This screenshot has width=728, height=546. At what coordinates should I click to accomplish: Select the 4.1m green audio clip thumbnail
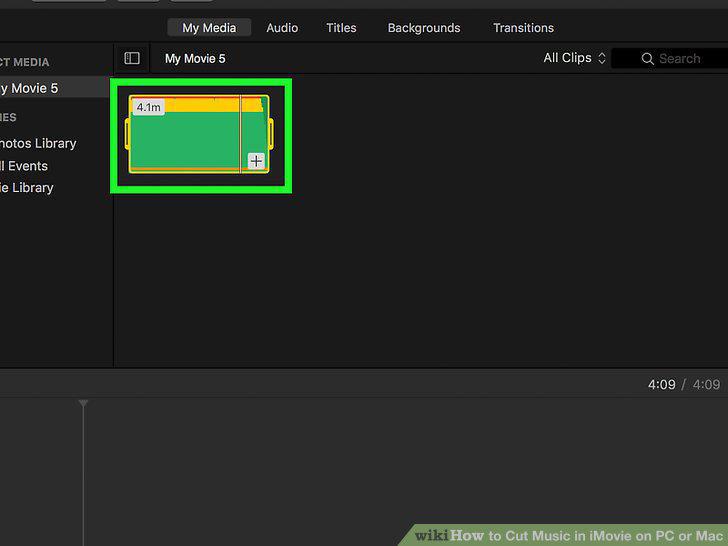(199, 134)
